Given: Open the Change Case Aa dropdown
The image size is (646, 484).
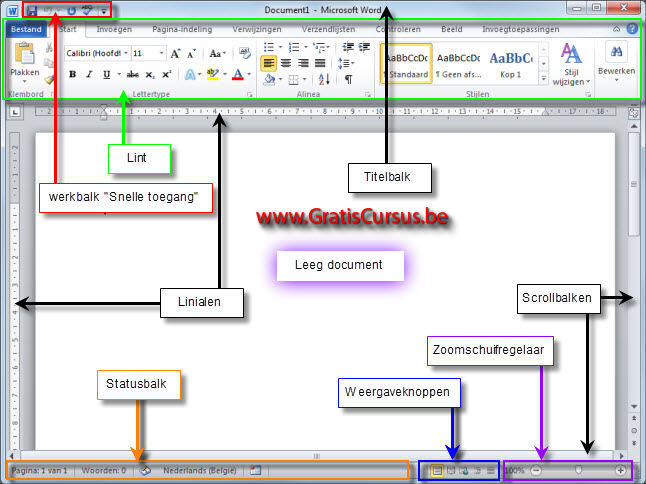Looking at the screenshot, I should coord(217,54).
